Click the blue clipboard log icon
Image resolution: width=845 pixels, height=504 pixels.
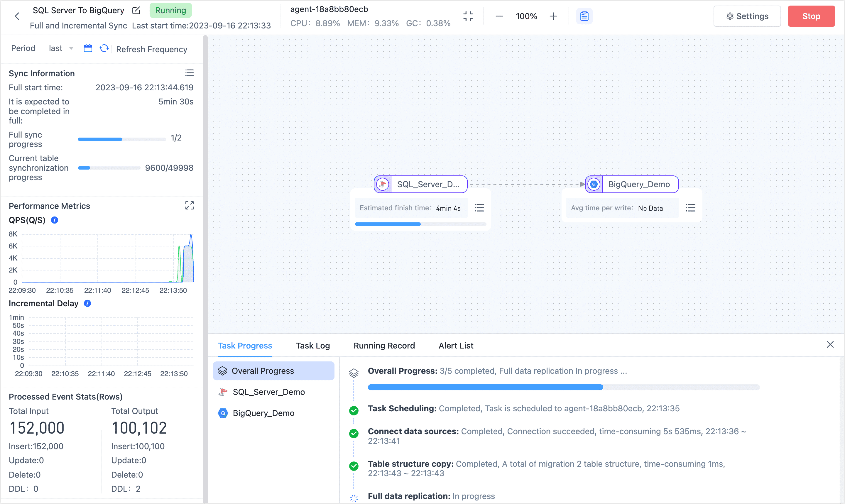[x=584, y=16]
